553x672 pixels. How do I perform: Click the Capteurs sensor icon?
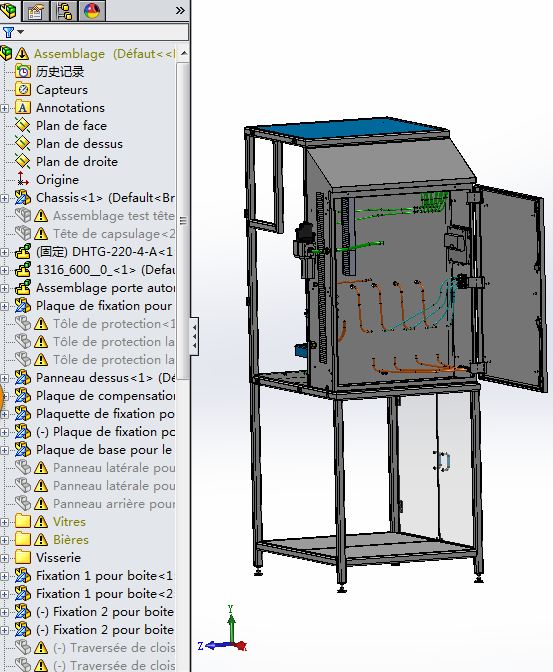(x=23, y=90)
